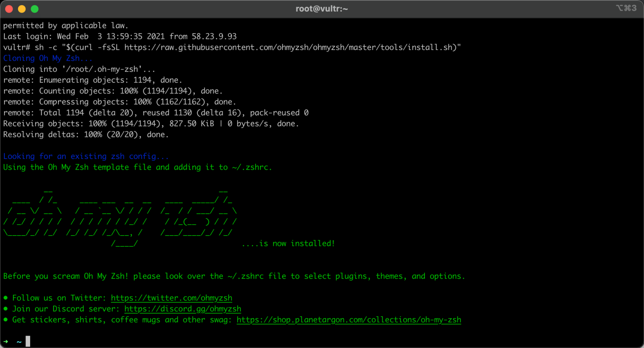Open the Twitter ohmyzsh link
The image size is (644, 348).
(171, 298)
